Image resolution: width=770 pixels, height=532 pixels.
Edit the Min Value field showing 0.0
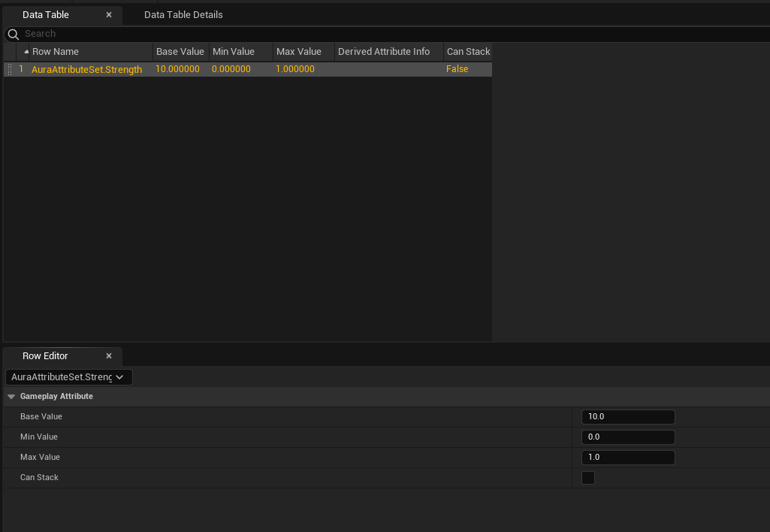tap(628, 437)
